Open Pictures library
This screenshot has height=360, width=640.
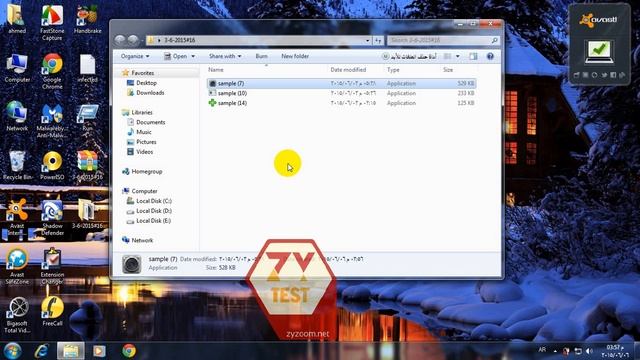pos(146,142)
